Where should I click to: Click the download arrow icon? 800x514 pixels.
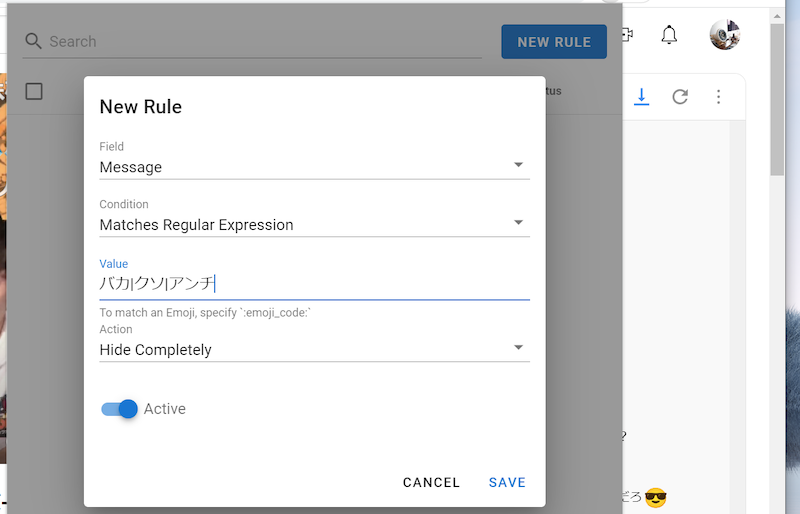tap(642, 96)
